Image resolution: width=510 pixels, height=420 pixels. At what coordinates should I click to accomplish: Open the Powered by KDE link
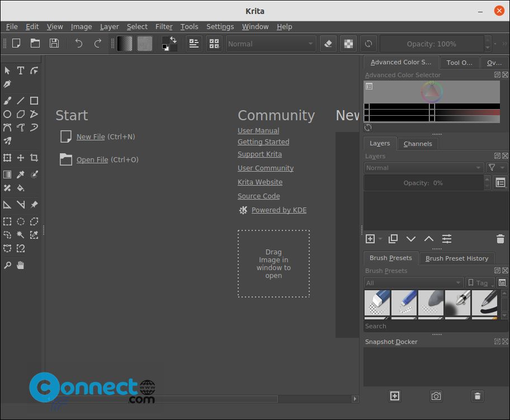pos(278,210)
